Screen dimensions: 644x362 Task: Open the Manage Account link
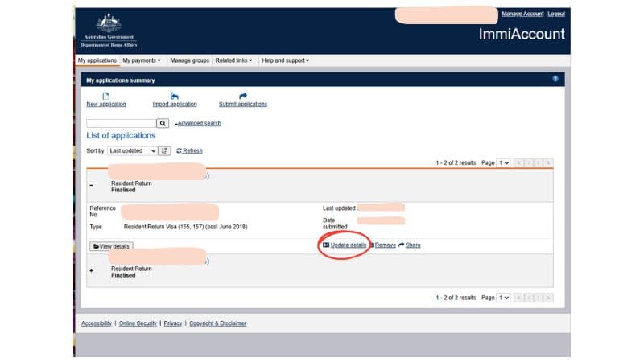pyautogui.click(x=522, y=14)
